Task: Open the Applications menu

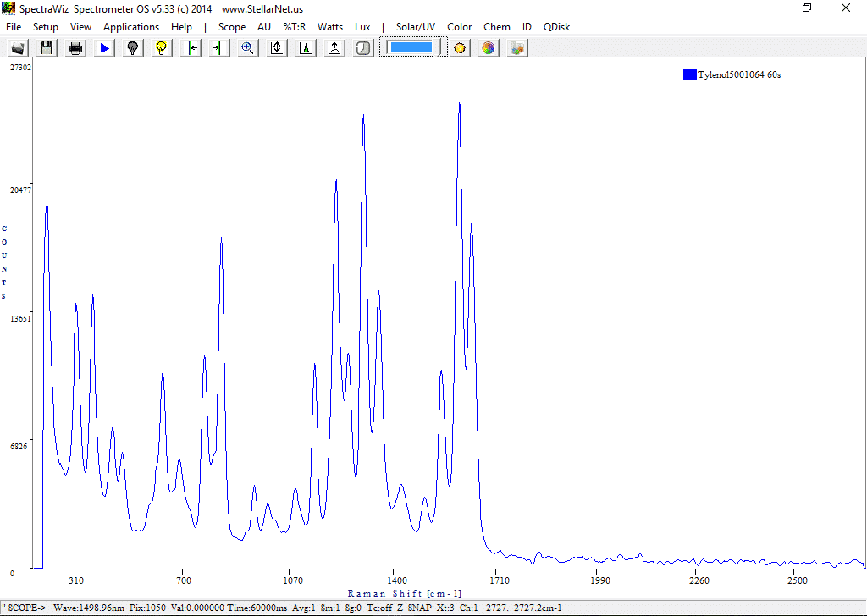Action: click(x=131, y=26)
